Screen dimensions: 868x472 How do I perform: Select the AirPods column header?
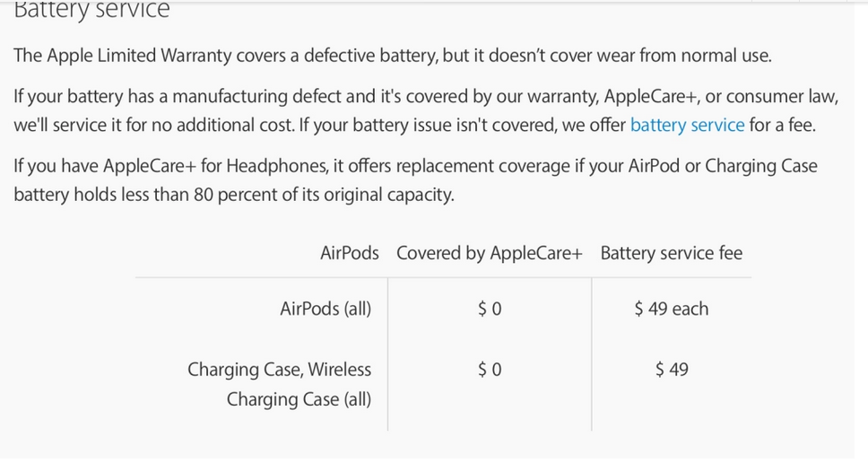(x=350, y=253)
